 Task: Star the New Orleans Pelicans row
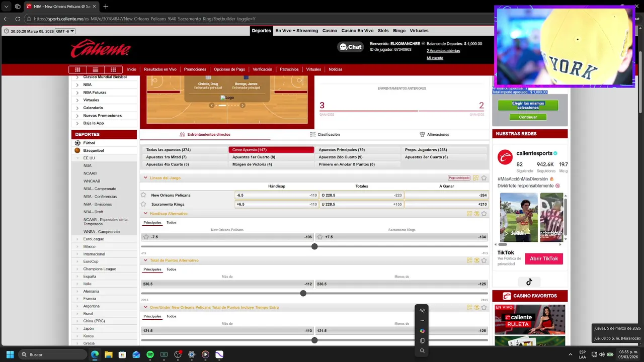pos(143,195)
